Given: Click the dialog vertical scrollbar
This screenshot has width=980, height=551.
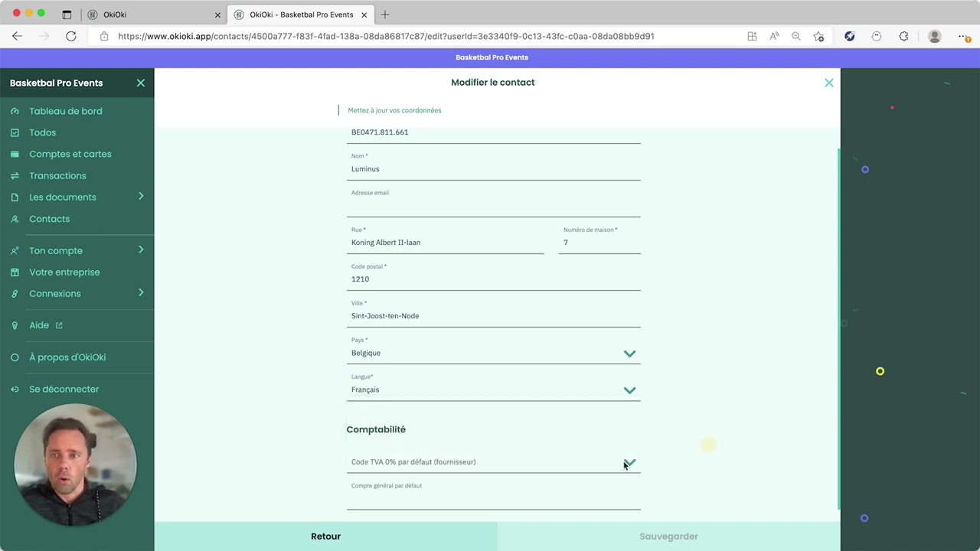Looking at the screenshot, I should pos(838,329).
